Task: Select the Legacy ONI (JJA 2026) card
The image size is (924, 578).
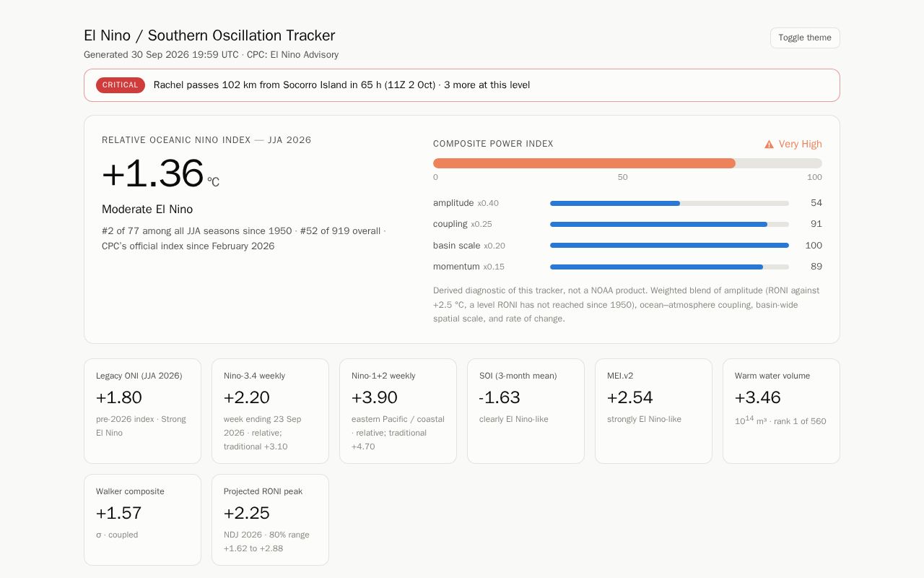Action: coord(142,411)
